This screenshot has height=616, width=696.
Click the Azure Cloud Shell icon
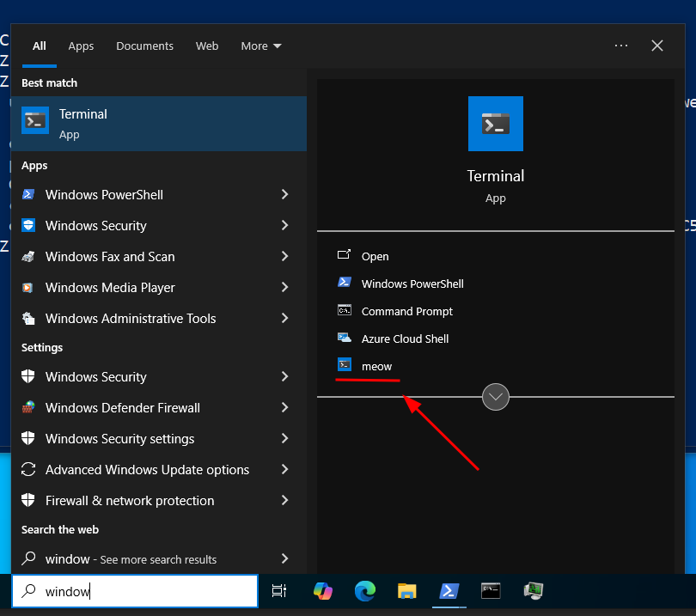tap(345, 338)
